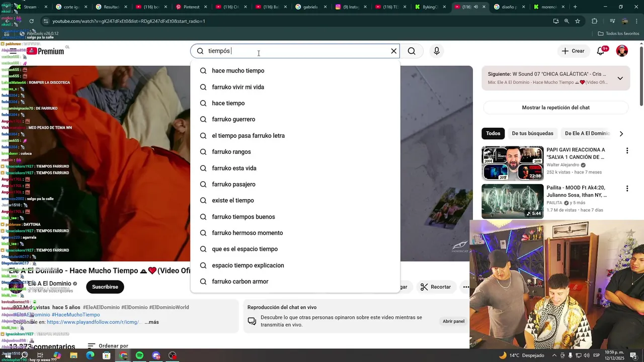Open File Explorer from the taskbar
644x362 pixels.
tap(73, 355)
